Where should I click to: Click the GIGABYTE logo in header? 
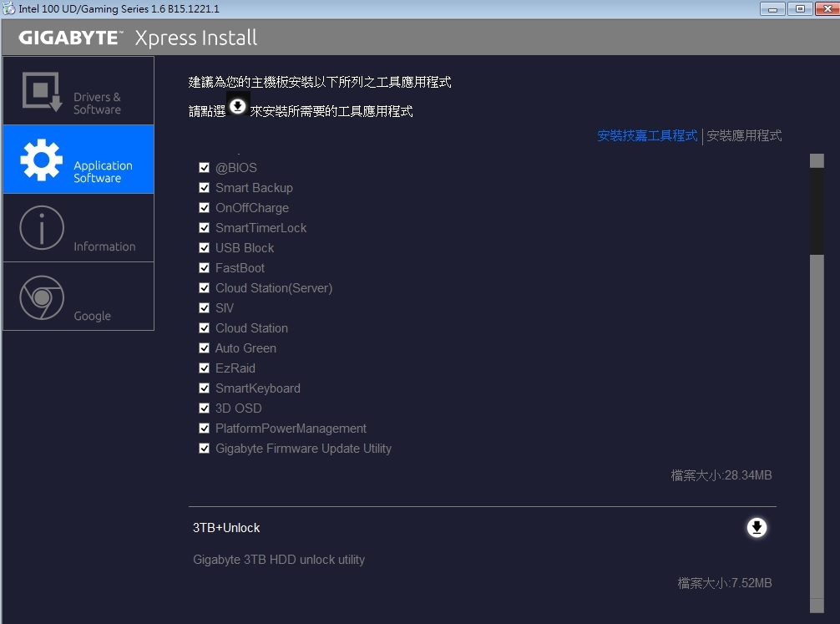click(x=71, y=38)
